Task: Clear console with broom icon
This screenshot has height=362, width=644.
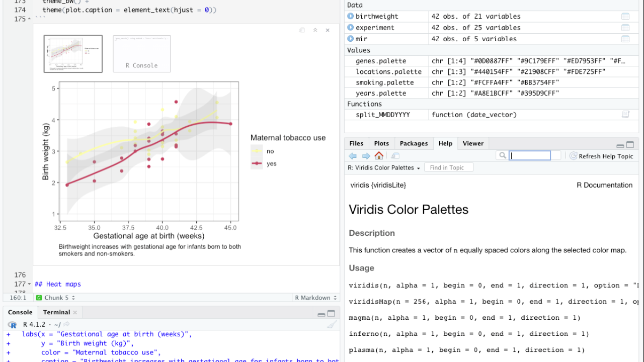Action: point(332,325)
